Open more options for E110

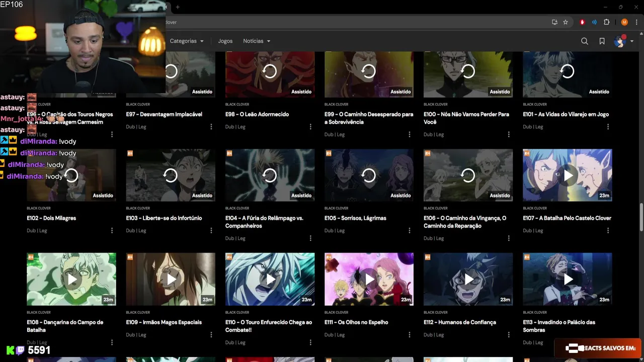(310, 342)
